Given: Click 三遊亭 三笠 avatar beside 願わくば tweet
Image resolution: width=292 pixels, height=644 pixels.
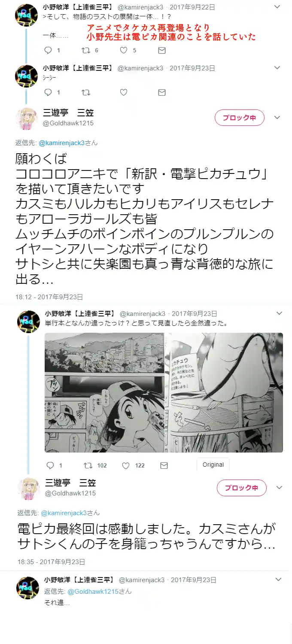Looking at the screenshot, I should click(x=27, y=118).
